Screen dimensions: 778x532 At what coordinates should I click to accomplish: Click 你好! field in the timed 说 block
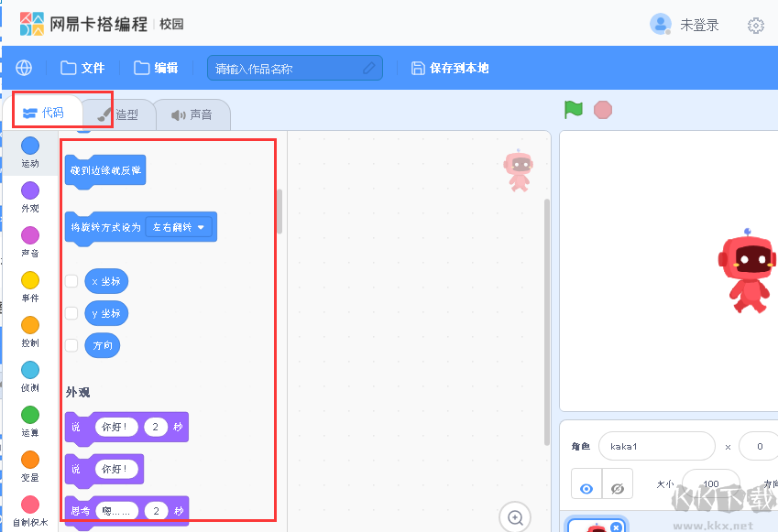(x=116, y=427)
